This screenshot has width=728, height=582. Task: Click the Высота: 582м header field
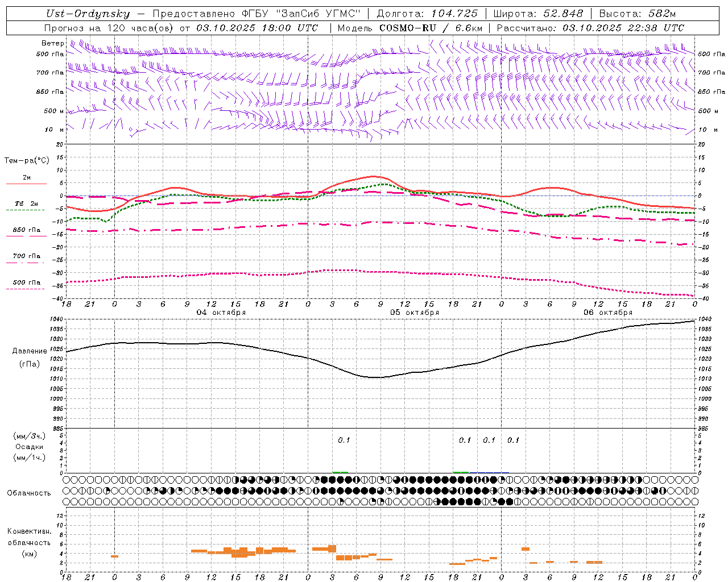(x=638, y=14)
